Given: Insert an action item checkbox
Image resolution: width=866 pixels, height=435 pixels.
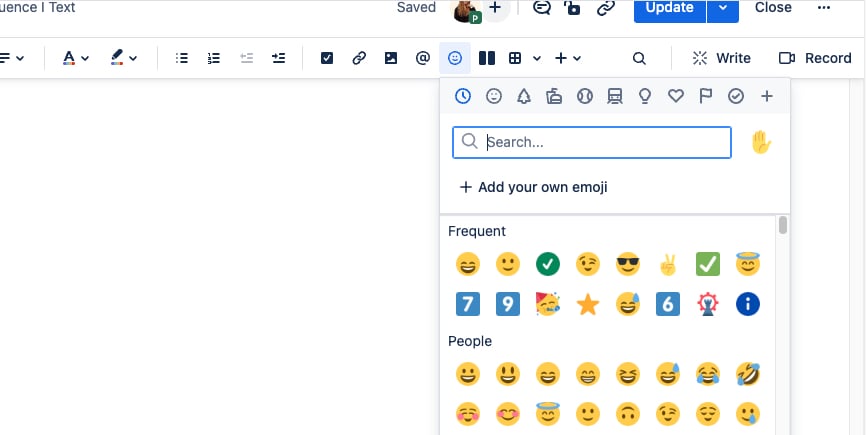Looking at the screenshot, I should coord(327,58).
